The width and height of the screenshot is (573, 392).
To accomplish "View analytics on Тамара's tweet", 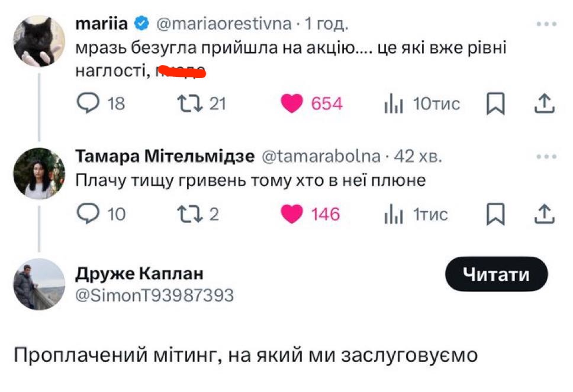I will click(x=394, y=215).
